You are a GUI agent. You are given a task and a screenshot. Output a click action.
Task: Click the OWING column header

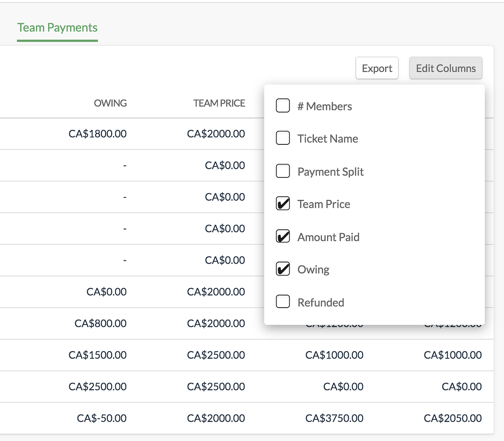(110, 103)
